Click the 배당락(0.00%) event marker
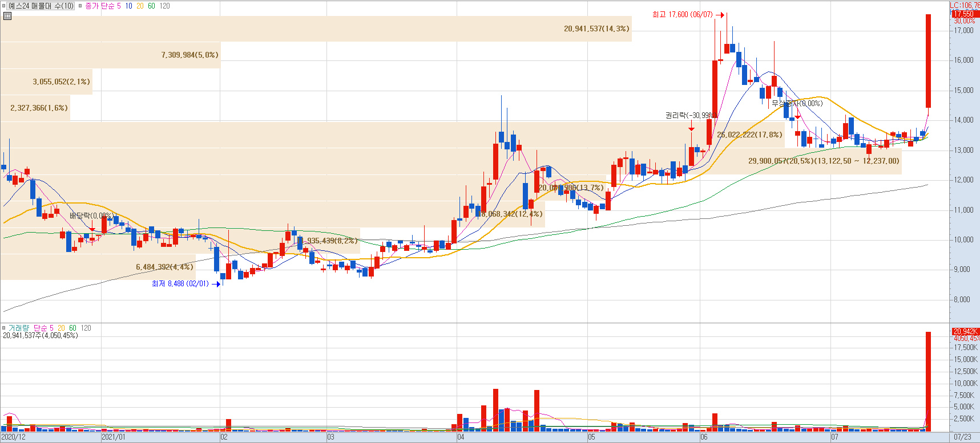The image size is (980, 443). click(92, 216)
